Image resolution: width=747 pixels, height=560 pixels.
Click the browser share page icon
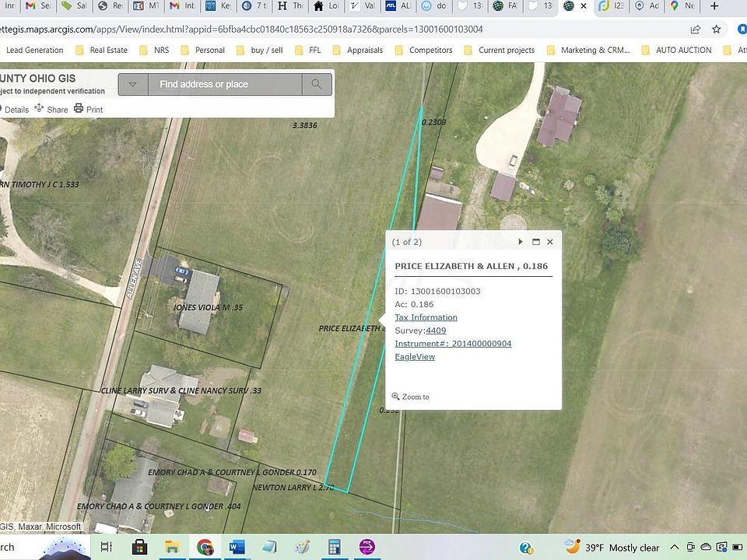pyautogui.click(x=695, y=30)
